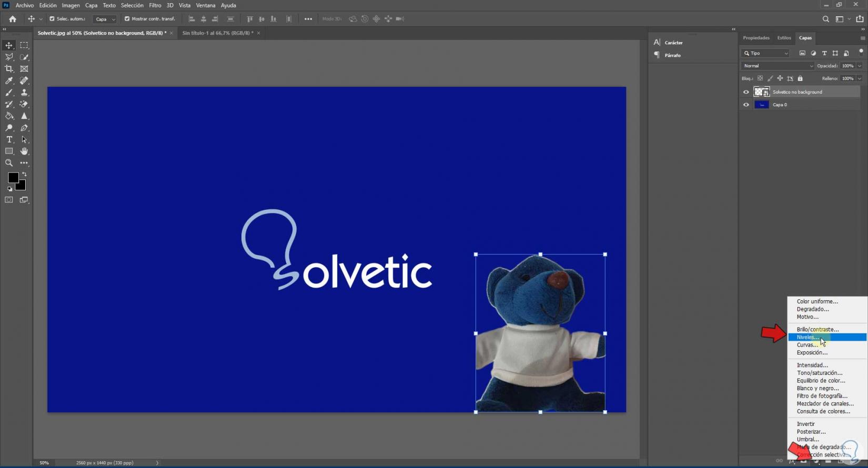Select the Hand tool
Viewport: 868px width, 468px height.
click(x=24, y=151)
